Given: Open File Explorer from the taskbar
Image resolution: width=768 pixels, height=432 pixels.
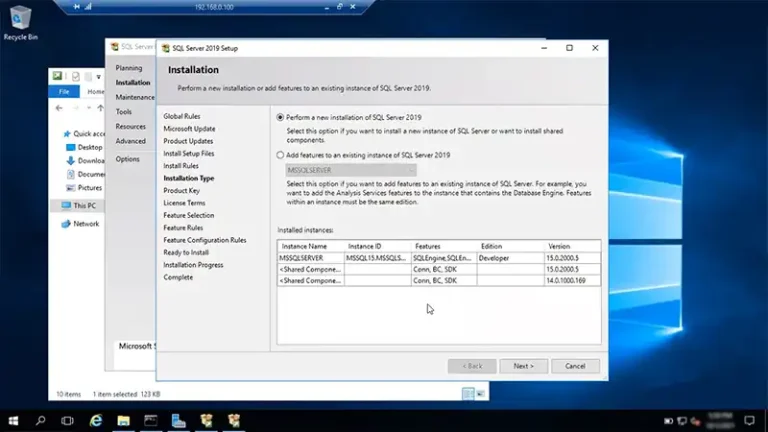Looking at the screenshot, I should [x=123, y=421].
